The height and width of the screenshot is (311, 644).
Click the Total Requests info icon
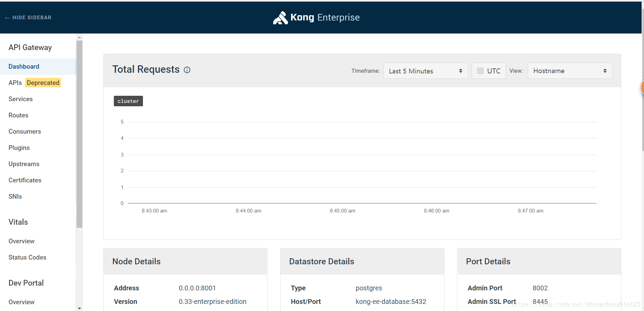pyautogui.click(x=187, y=70)
